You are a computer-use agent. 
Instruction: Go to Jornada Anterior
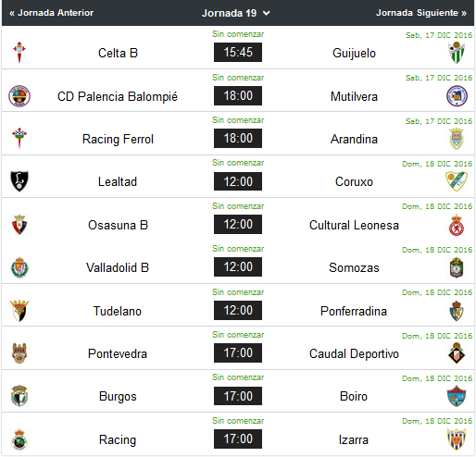52,13
